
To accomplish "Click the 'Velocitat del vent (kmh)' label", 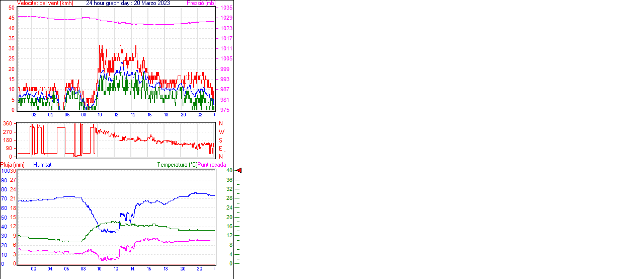I will pos(45,3).
